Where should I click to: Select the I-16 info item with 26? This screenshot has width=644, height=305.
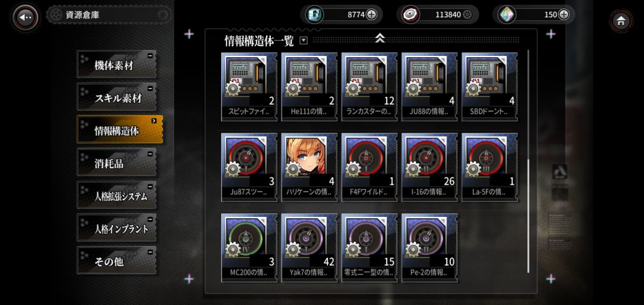pyautogui.click(x=429, y=167)
